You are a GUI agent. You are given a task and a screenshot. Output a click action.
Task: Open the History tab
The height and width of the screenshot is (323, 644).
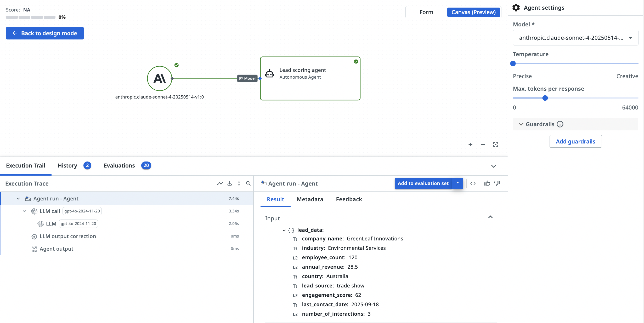coord(67,166)
